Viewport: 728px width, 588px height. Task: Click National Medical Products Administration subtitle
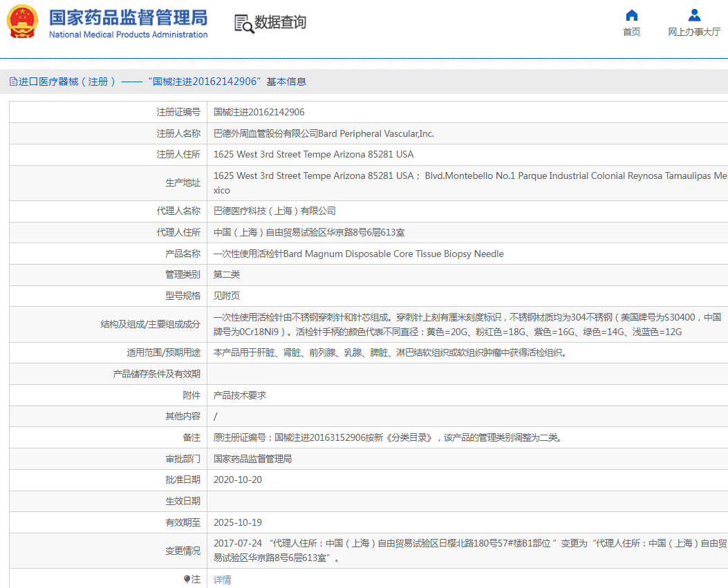(x=128, y=35)
